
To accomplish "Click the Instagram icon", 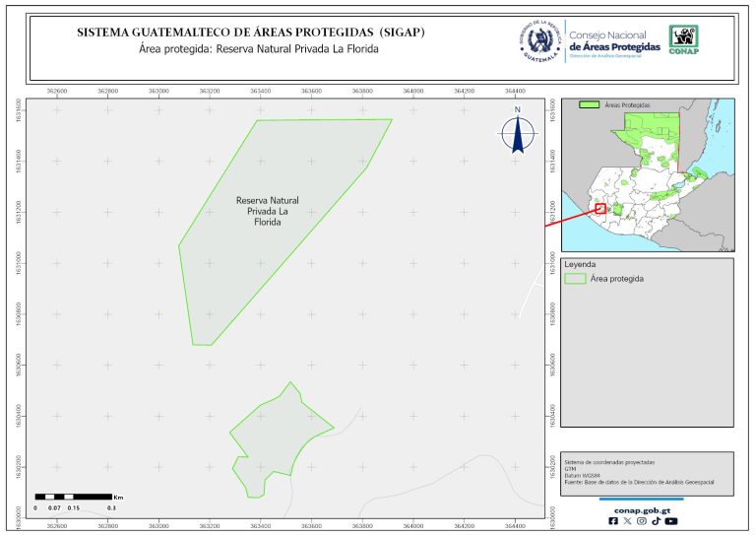I will [642, 521].
